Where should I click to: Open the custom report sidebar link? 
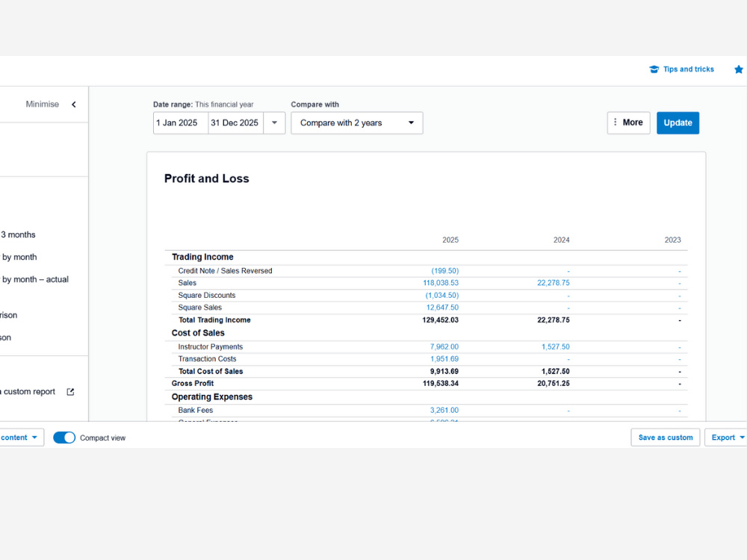coord(28,391)
